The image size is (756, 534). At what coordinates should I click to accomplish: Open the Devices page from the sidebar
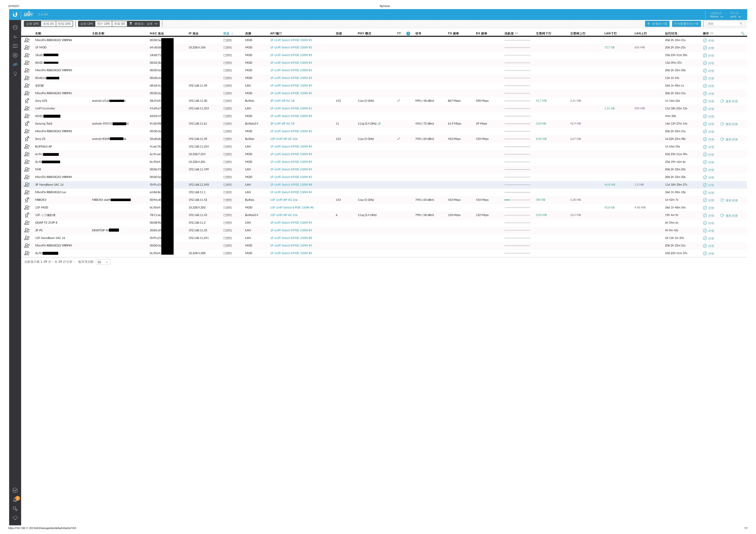point(15,55)
